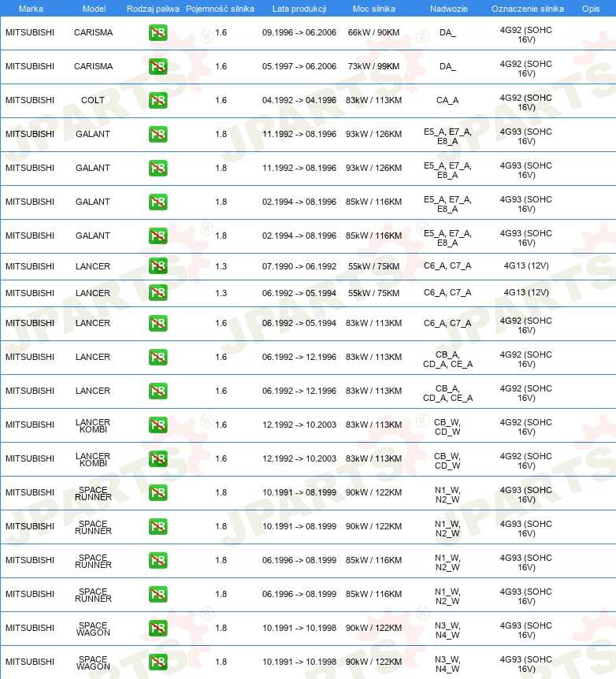The image size is (616, 679).
Task: Click the Marka column header
Action: click(31, 9)
